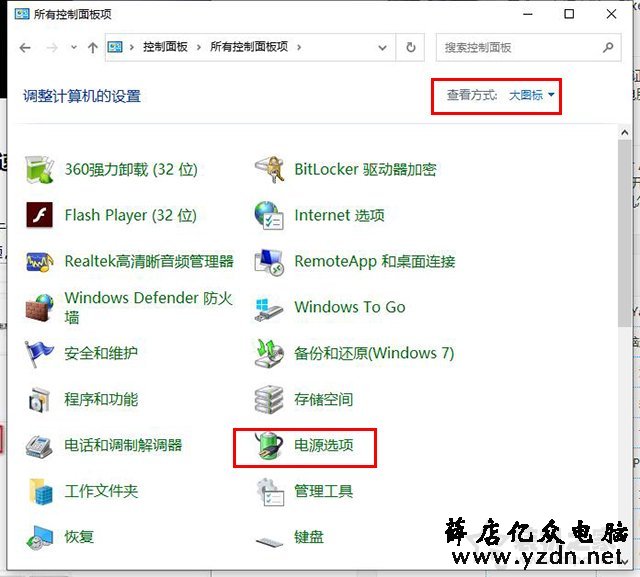Open the 恢复 link
Viewport: 640px width, 577px height.
pos(79,537)
